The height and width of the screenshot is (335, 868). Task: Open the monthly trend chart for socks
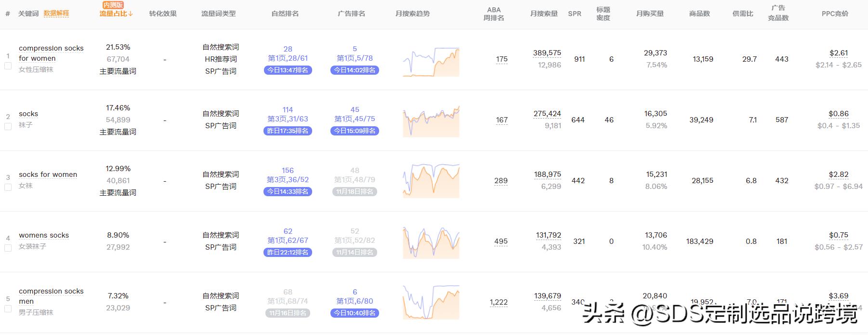(431, 121)
